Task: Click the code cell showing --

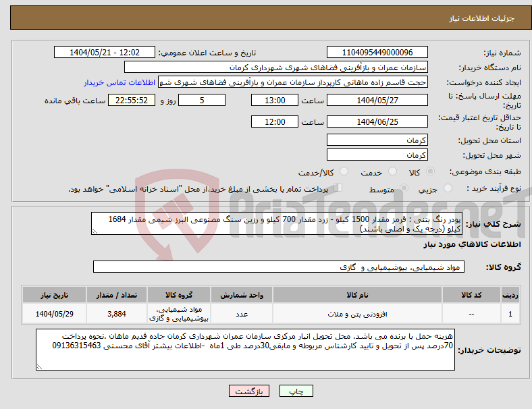Action: [x=471, y=314]
